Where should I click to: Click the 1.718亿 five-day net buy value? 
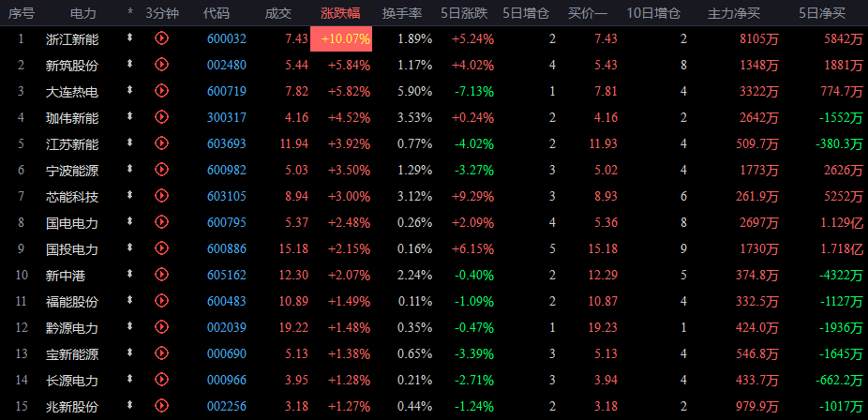[x=842, y=249]
